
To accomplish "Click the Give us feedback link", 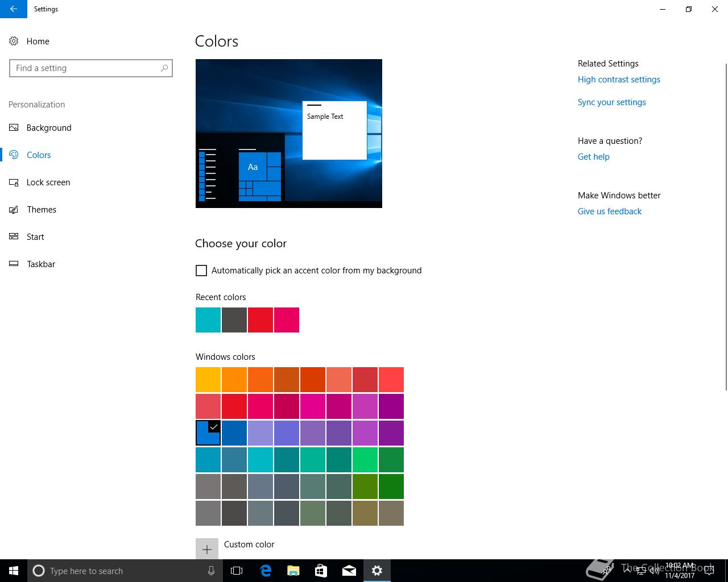I will coord(609,211).
